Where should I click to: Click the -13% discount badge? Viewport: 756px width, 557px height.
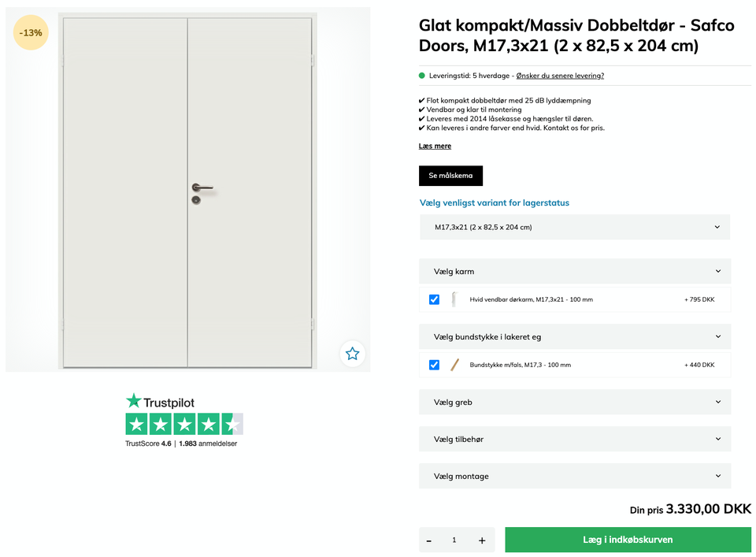click(x=31, y=32)
